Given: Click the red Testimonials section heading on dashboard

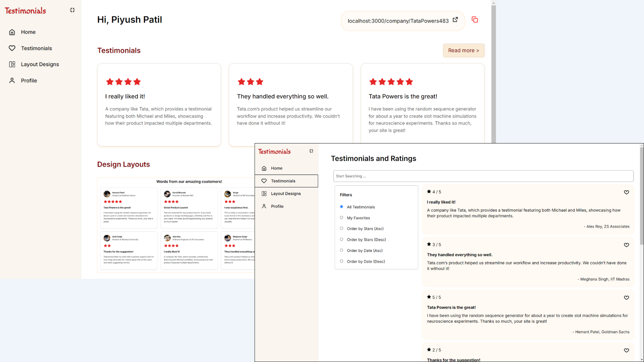Looking at the screenshot, I should (x=119, y=51).
